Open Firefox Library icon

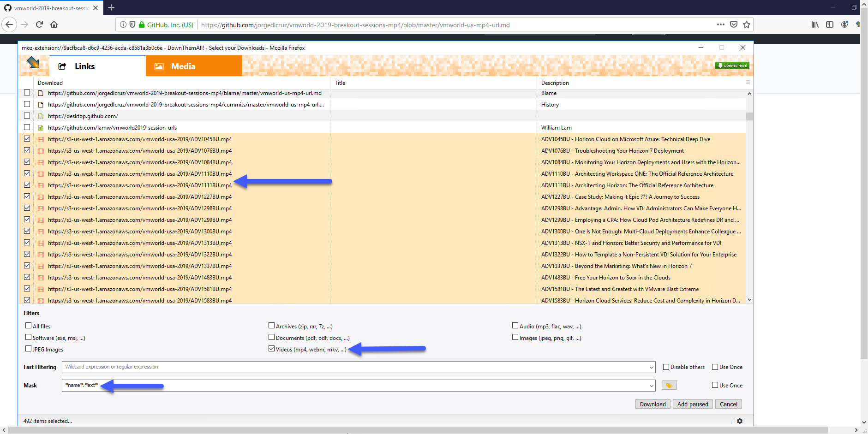815,24
